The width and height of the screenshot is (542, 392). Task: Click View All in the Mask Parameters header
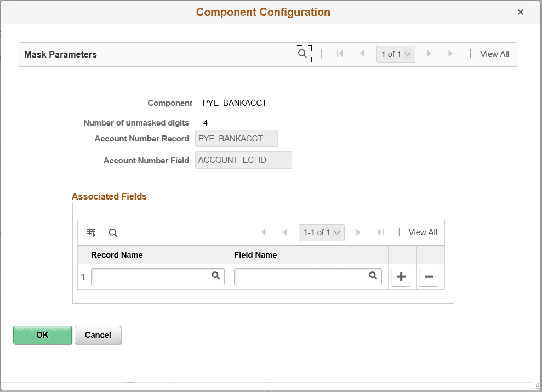[494, 54]
